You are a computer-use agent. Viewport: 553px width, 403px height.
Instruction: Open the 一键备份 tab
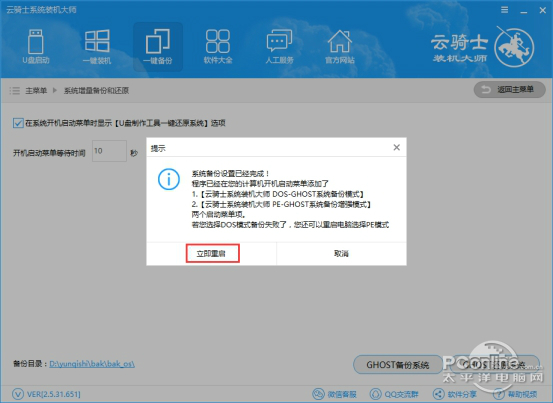tap(158, 47)
